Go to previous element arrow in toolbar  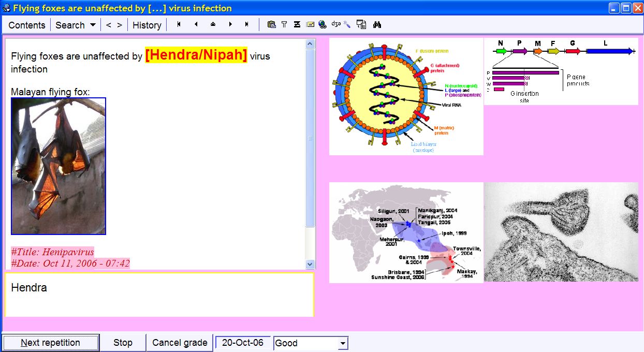[x=196, y=24]
